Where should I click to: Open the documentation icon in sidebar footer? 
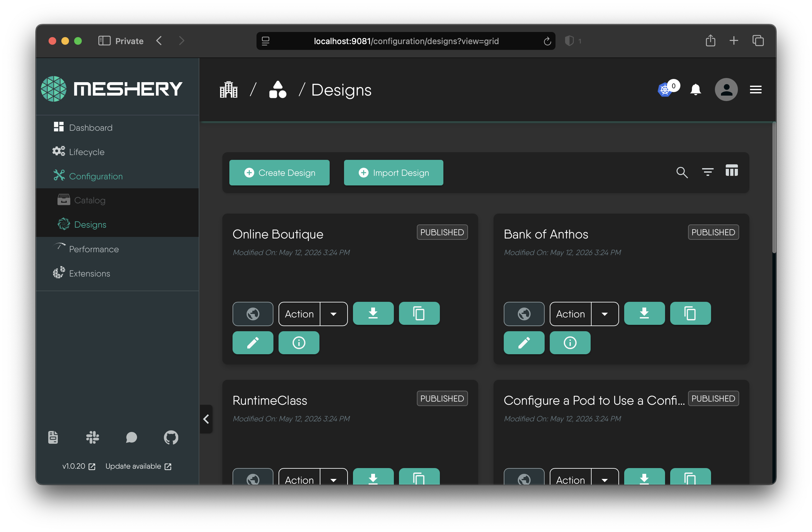click(53, 437)
